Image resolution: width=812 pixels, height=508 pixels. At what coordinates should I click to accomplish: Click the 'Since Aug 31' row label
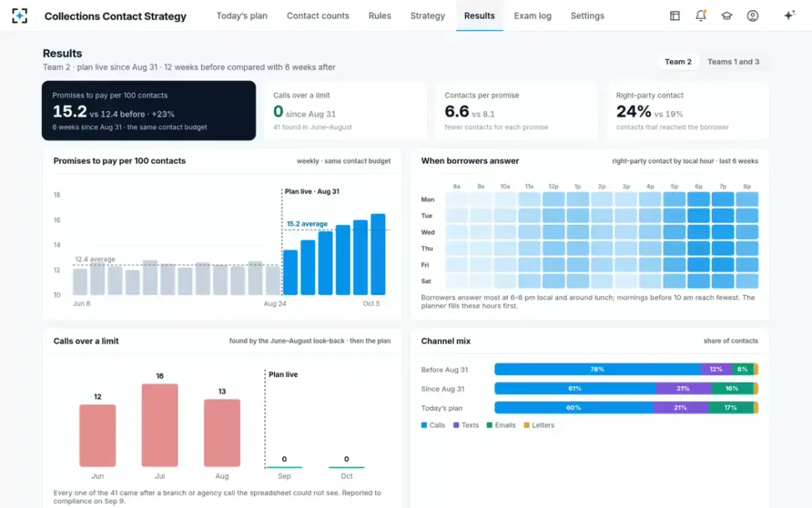[443, 389]
